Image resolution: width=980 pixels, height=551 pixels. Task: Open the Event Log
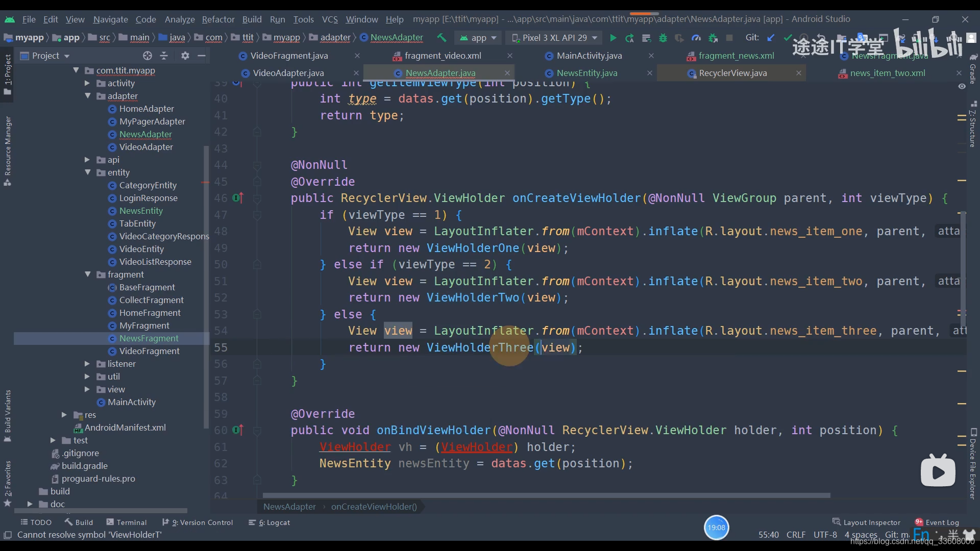tap(937, 522)
